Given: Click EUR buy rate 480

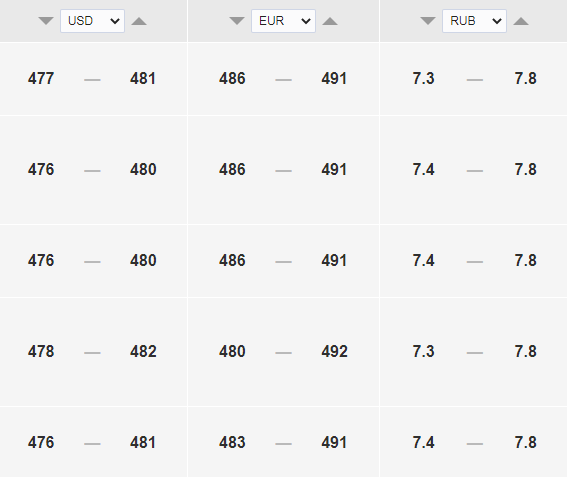Looking at the screenshot, I should click(x=232, y=352).
